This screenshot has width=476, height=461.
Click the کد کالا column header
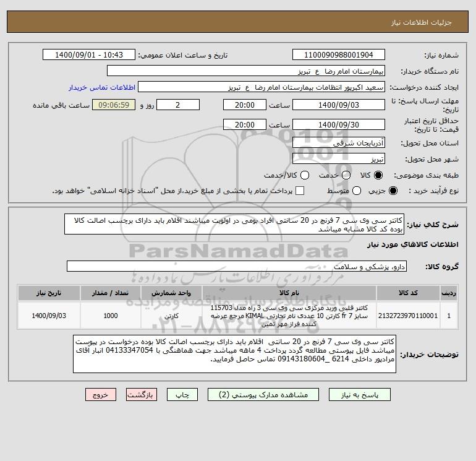[x=408, y=293]
